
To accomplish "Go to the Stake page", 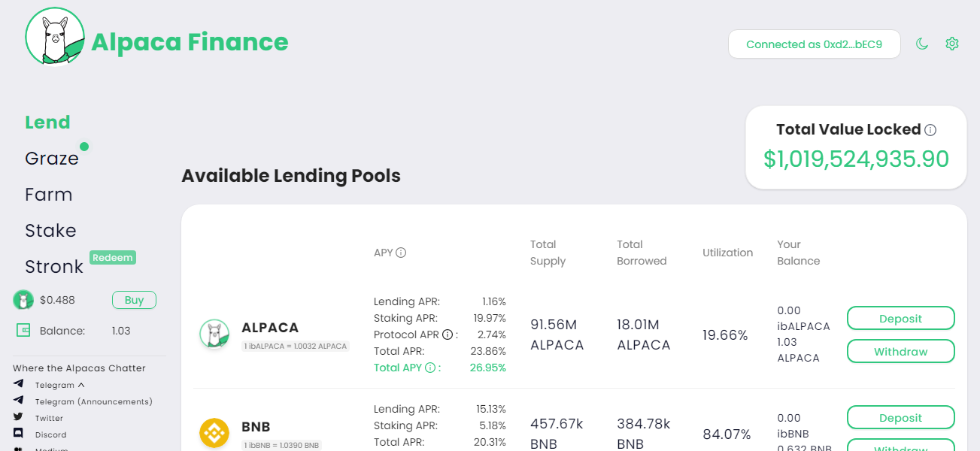I will point(50,231).
